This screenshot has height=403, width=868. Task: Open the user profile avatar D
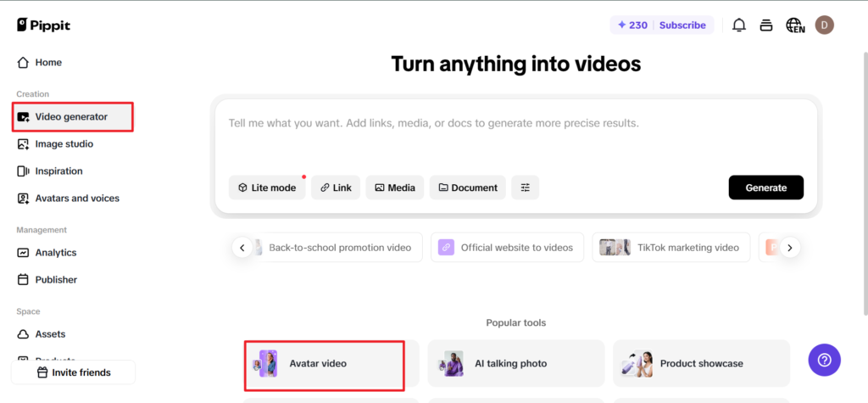(824, 25)
